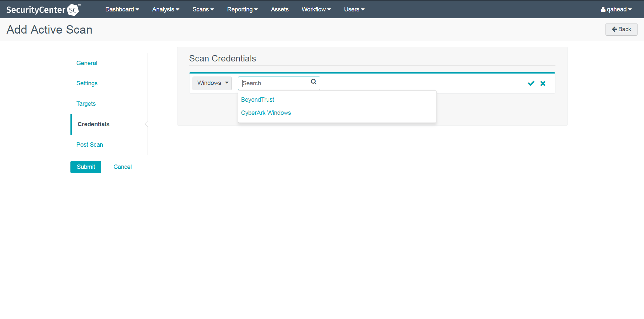Open the Windows credential type dropdown
The height and width of the screenshot is (319, 644).
click(x=212, y=83)
